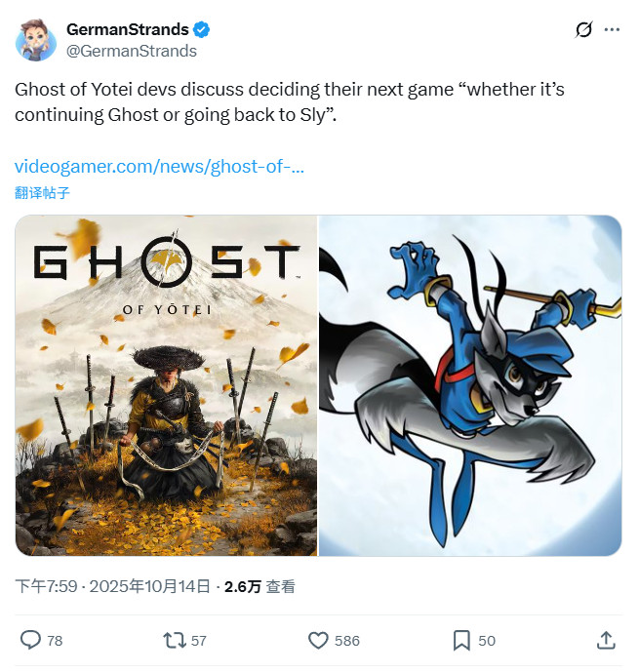Viewport: 639px width, 672px height.
Task: Bookmark the post with bookmark icon
Action: coord(461,640)
